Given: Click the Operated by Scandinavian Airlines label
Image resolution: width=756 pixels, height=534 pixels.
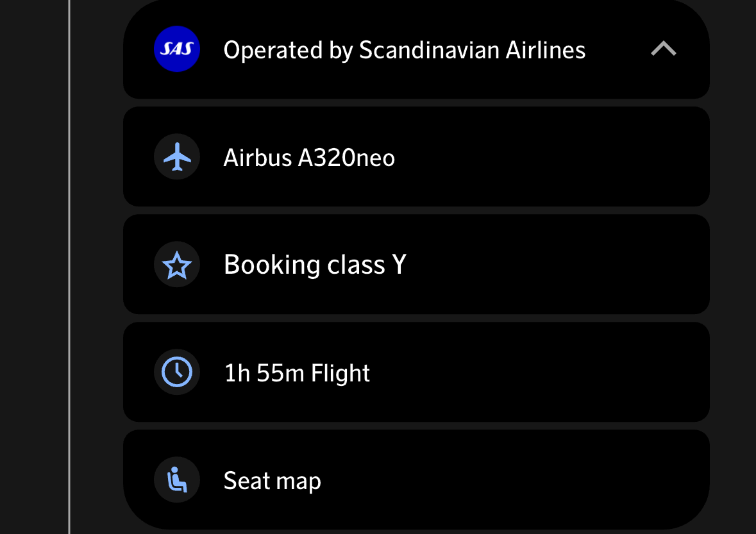Looking at the screenshot, I should coord(404,50).
